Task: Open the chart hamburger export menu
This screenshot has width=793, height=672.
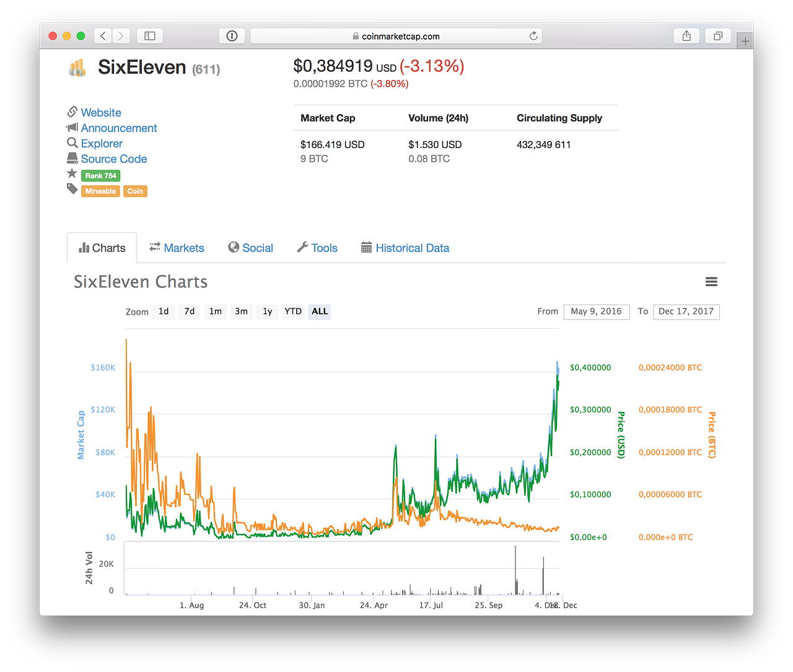Action: click(x=711, y=282)
